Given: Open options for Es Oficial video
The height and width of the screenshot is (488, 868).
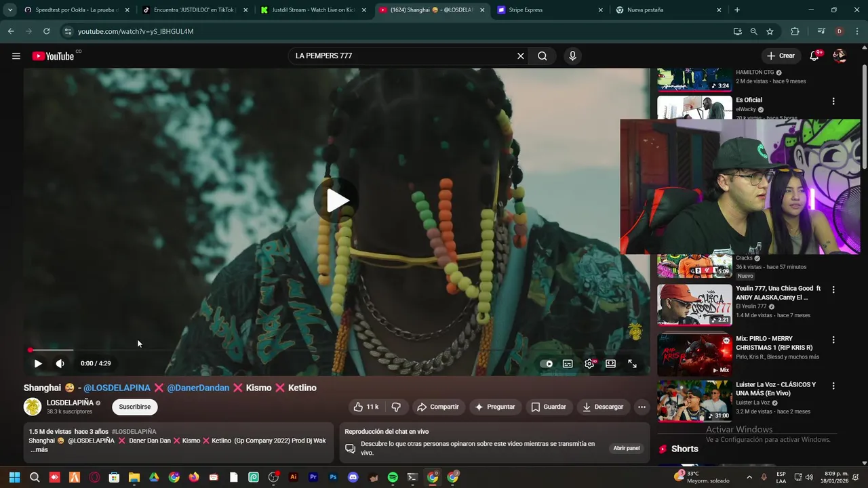Looking at the screenshot, I should coord(833,101).
